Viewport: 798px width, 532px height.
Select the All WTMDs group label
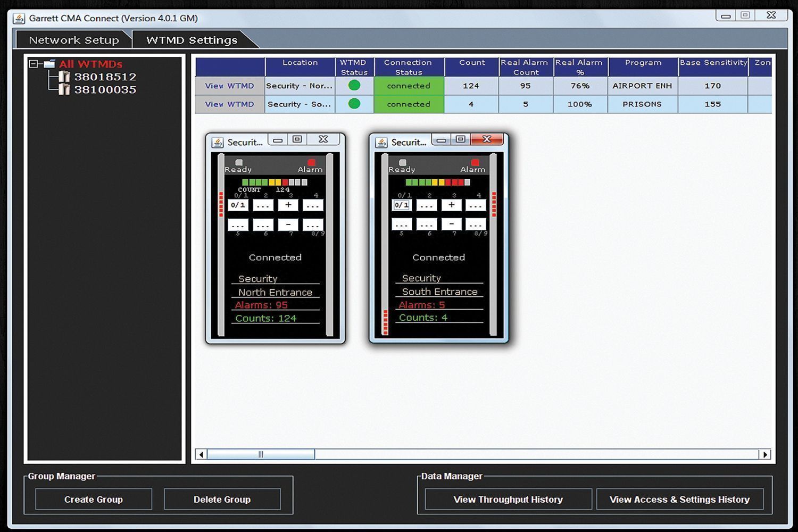[90, 64]
